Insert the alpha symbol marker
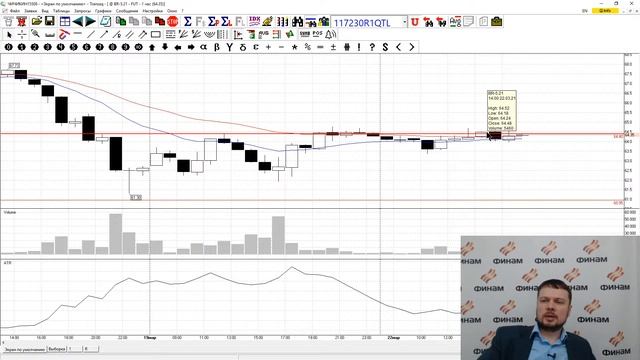640x360 pixels. click(204, 47)
